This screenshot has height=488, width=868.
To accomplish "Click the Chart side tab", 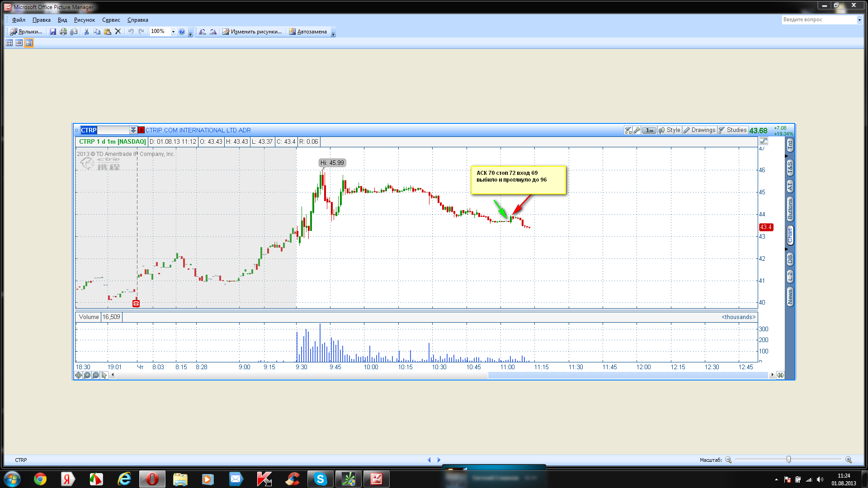I will click(x=790, y=235).
